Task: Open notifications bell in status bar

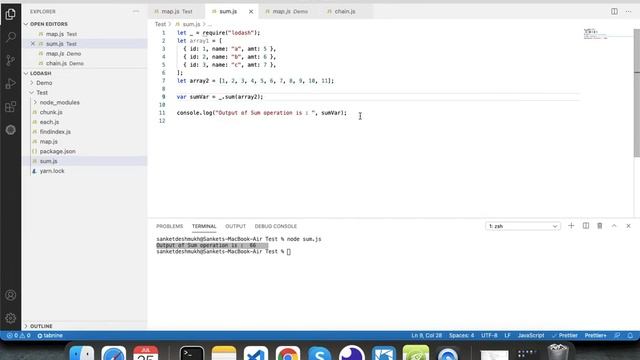Action: pyautogui.click(x=630, y=336)
